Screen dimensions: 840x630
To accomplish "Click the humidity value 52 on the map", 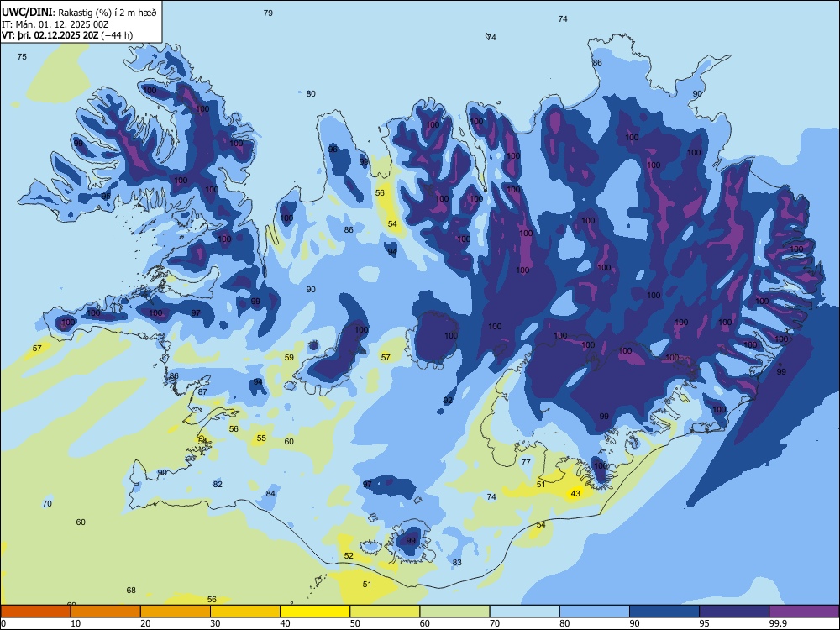I will pos(349,556).
